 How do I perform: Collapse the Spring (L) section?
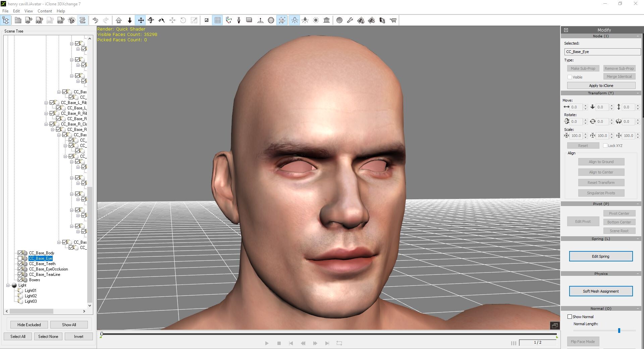pyautogui.click(x=638, y=239)
